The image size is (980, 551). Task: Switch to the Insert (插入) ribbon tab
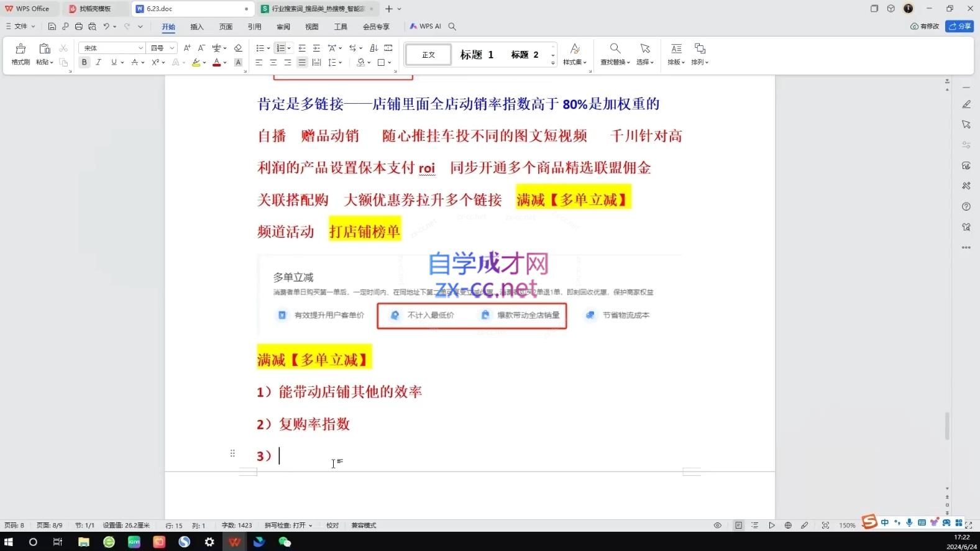[x=197, y=27]
